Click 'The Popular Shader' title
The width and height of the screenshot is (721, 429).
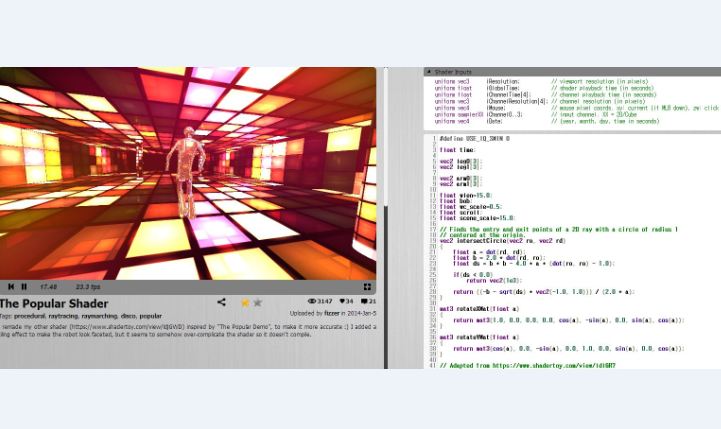[54, 303]
